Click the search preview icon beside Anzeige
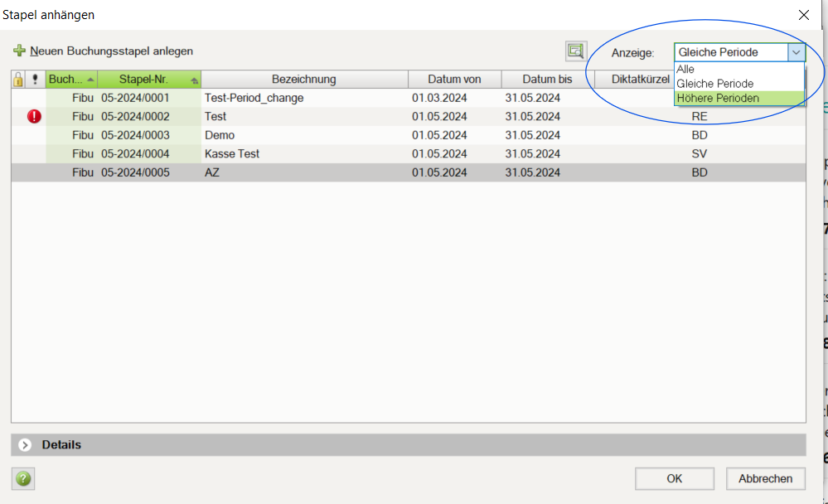The image size is (828, 504). (575, 51)
